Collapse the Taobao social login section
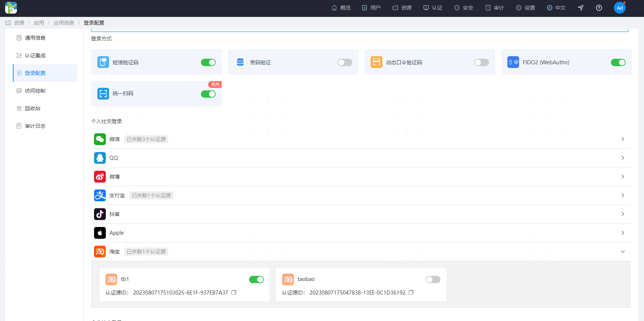This screenshot has width=644, height=321. [x=622, y=252]
